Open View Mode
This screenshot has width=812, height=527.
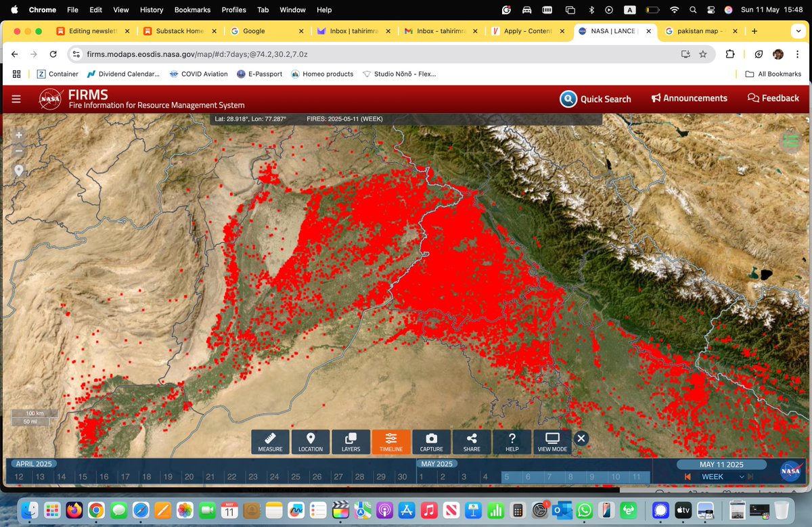(x=552, y=442)
